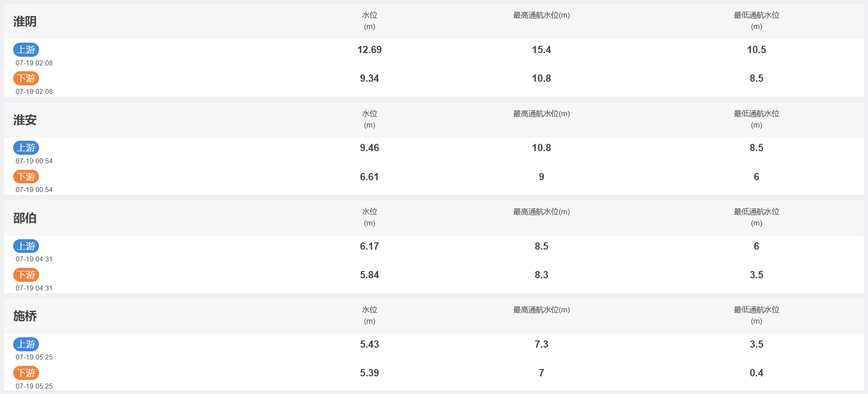This screenshot has width=868, height=394.
Task: Open the 淮安 station heading
Action: 25,120
